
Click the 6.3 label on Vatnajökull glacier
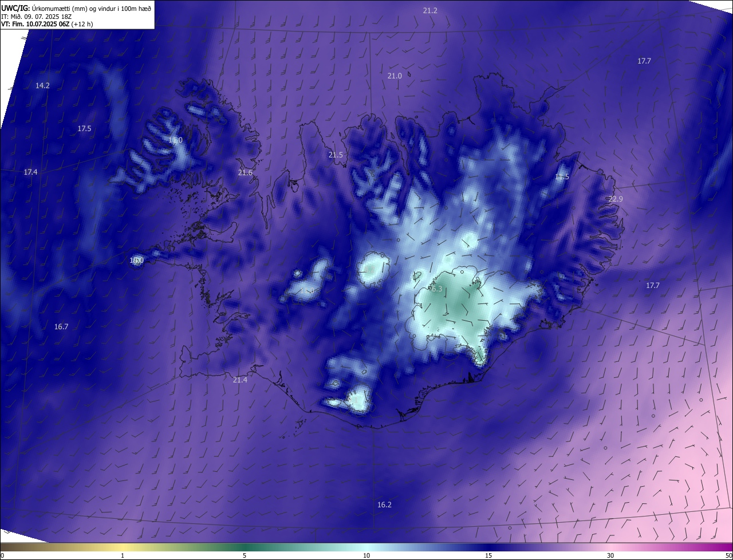pyautogui.click(x=436, y=289)
